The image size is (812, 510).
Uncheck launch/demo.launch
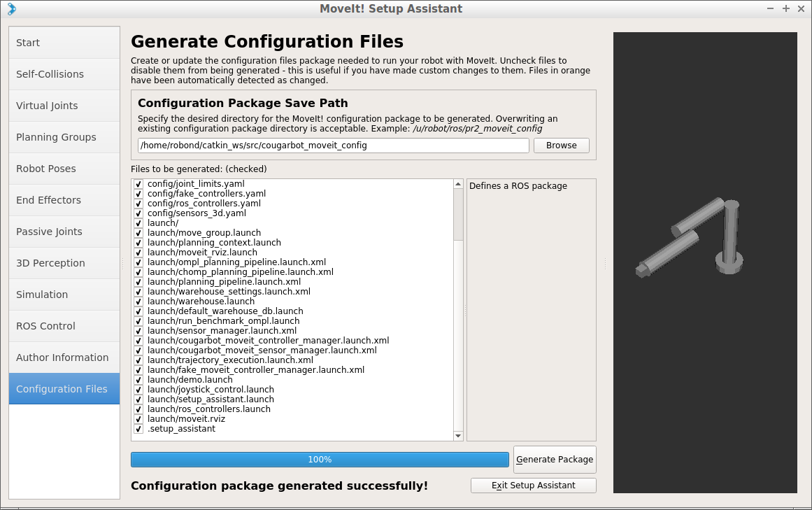click(x=138, y=380)
